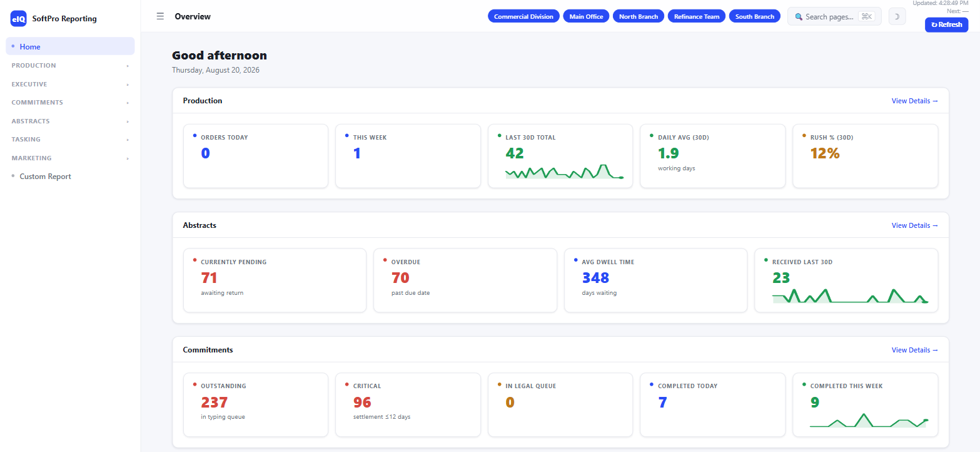
Task: Click the In Legal Queue card
Action: pyautogui.click(x=560, y=405)
